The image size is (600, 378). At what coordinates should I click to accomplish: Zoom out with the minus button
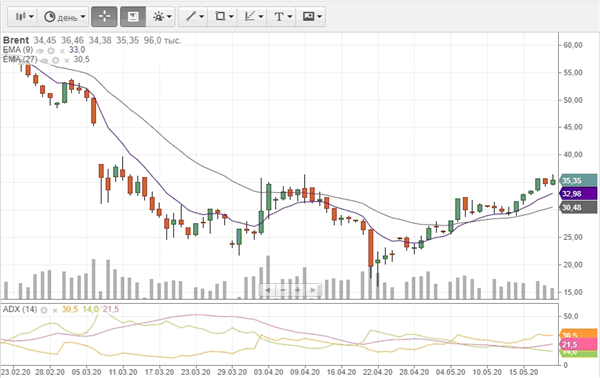click(x=283, y=290)
